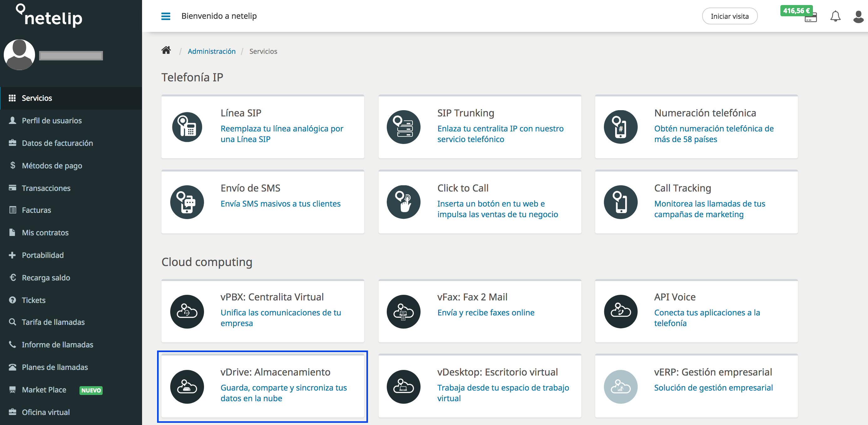This screenshot has height=425, width=868.
Task: Click the Servicios grid icon in sidebar
Action: point(12,98)
